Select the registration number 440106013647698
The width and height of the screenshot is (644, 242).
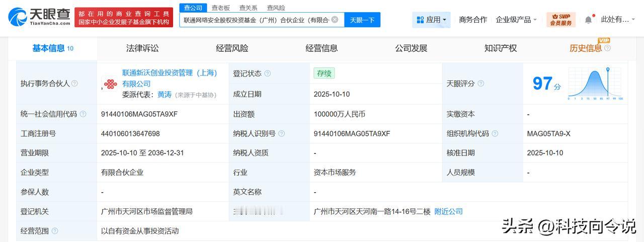(x=130, y=134)
